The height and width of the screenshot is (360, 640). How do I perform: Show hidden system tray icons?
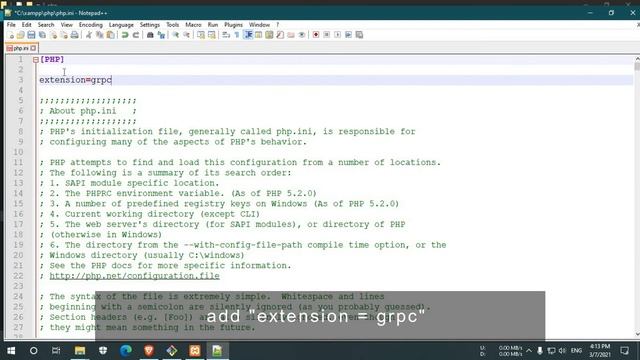[529, 351]
